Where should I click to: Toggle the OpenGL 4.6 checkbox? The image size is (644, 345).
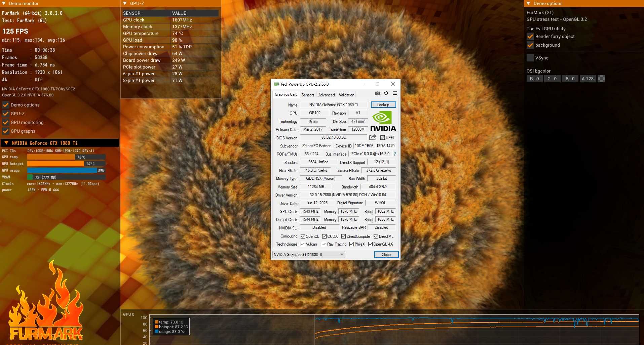(x=370, y=244)
